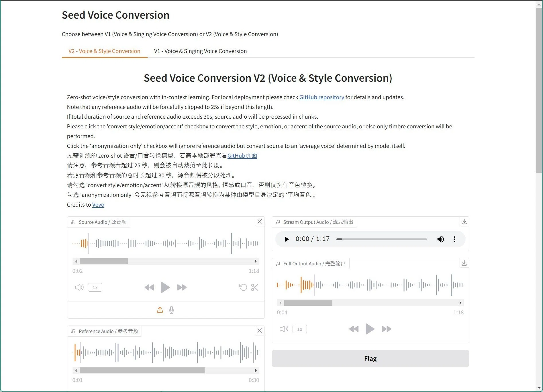Play the Source Audio
The image size is (543, 392).
165,287
